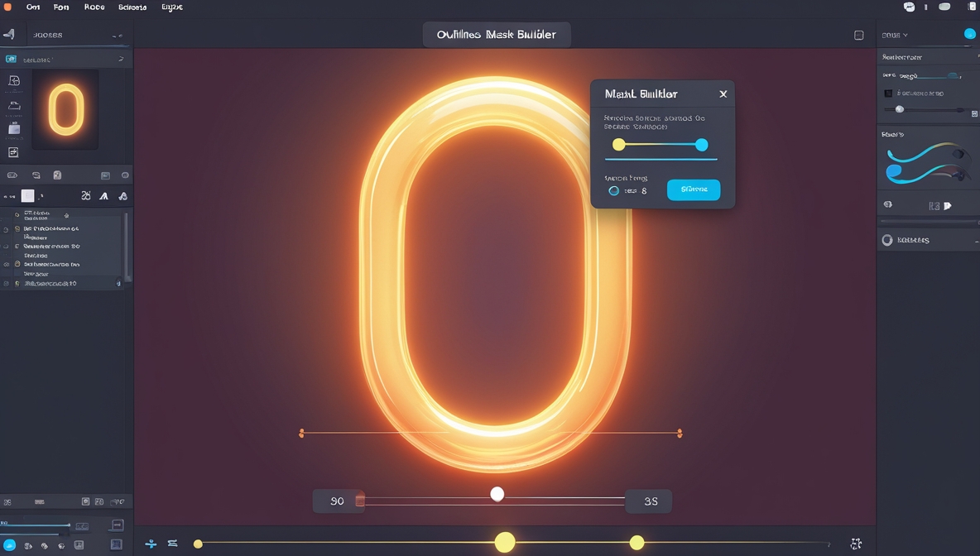
Task: Click the snap icon left of the timeline
Action: 151,544
